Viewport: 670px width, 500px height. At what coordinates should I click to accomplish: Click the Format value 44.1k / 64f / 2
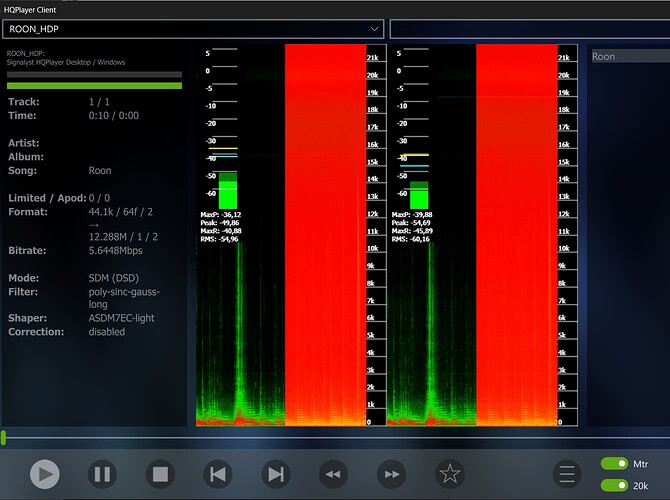(x=120, y=212)
